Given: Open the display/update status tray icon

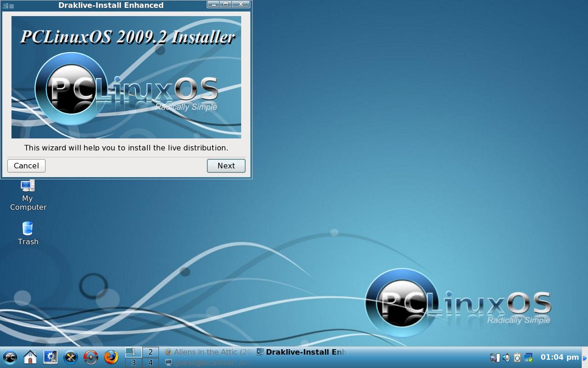Looking at the screenshot, I should [528, 357].
